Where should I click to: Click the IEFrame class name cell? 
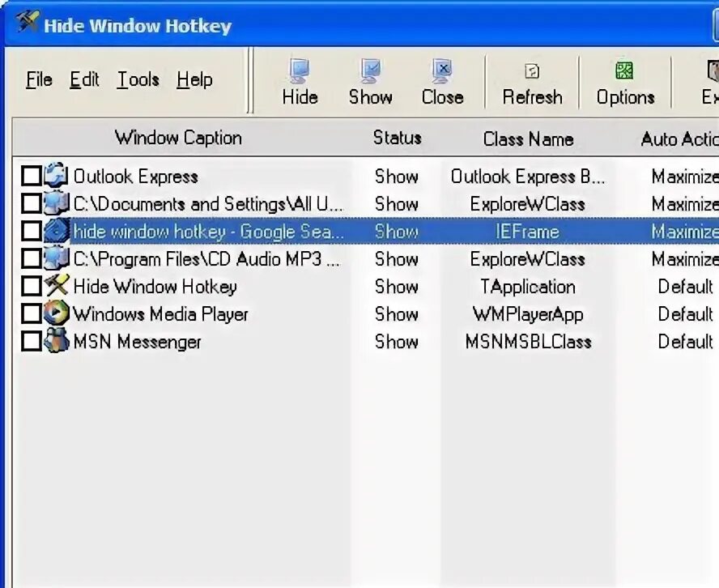[x=527, y=232]
